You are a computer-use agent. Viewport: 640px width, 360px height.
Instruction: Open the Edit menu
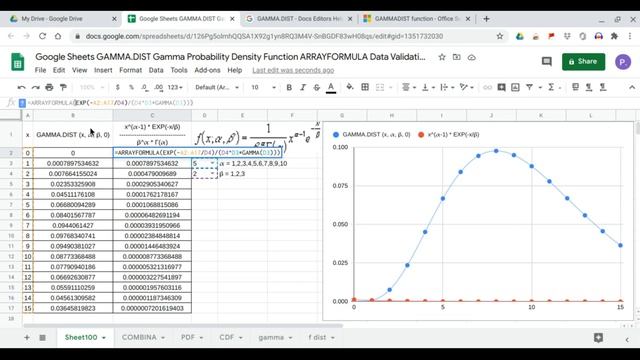click(59, 70)
